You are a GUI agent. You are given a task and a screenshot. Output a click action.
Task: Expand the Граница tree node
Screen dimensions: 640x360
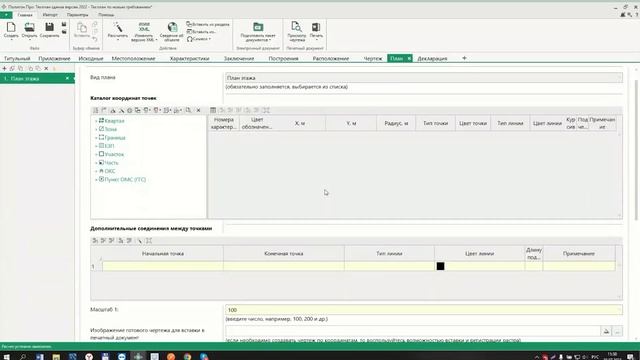point(96,138)
